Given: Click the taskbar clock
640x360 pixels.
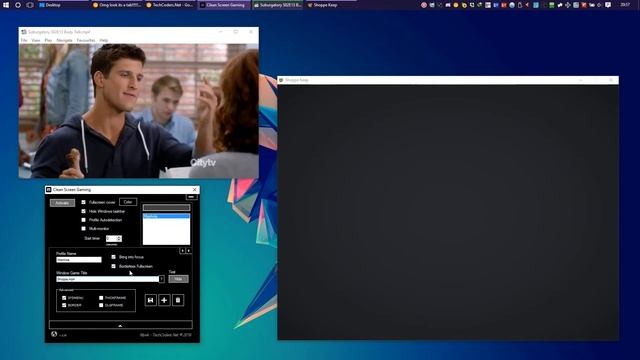Looking at the screenshot, I should coord(625,5).
